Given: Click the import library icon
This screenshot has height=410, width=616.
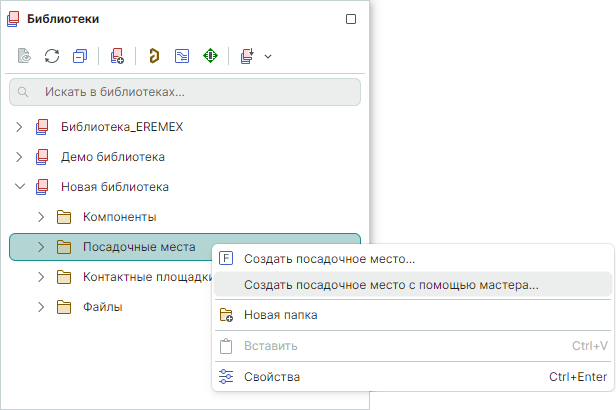Looking at the screenshot, I should click(246, 56).
